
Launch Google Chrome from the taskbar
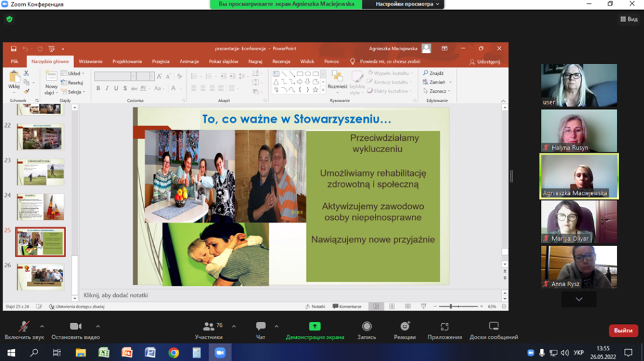click(x=174, y=353)
